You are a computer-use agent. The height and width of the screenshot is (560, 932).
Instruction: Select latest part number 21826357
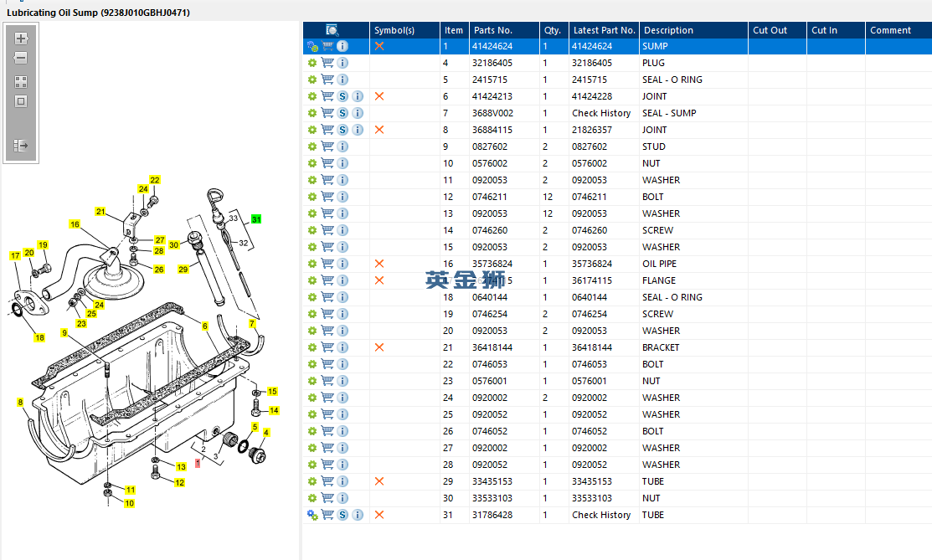[592, 130]
